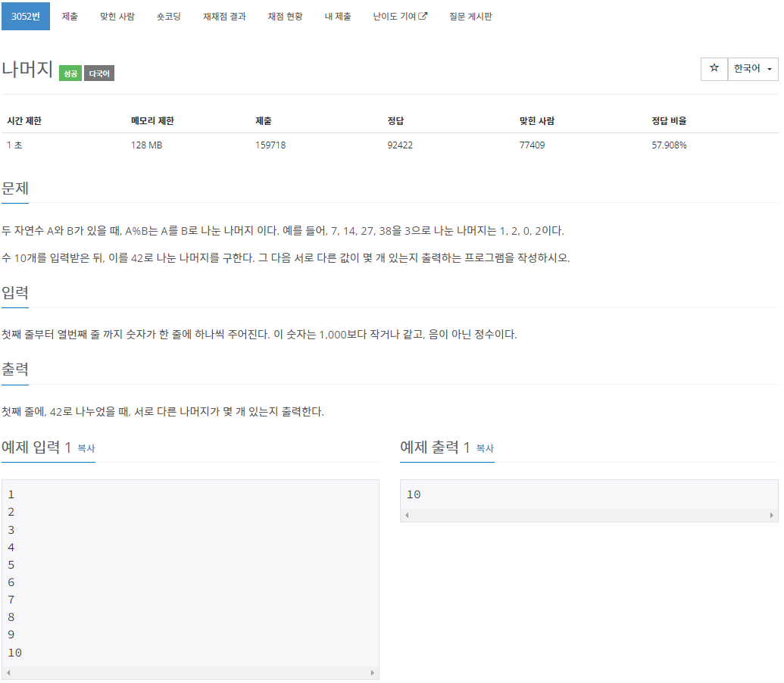784x683 pixels.
Task: Click left arrow of example input scrollbar
Action: tap(8, 672)
